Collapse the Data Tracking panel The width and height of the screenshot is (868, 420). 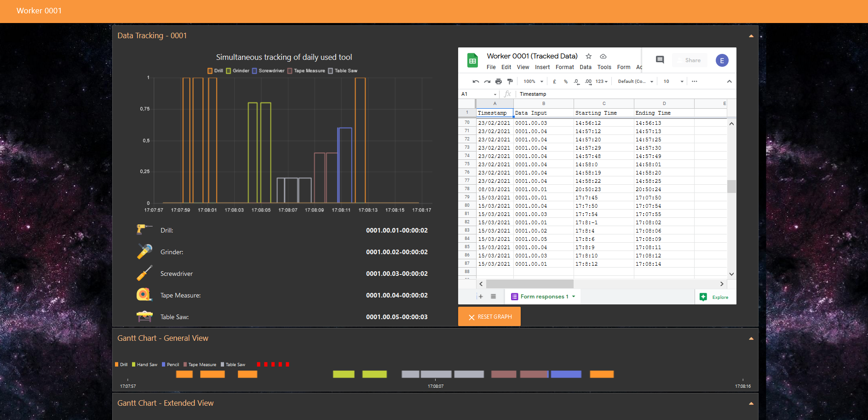[751, 36]
